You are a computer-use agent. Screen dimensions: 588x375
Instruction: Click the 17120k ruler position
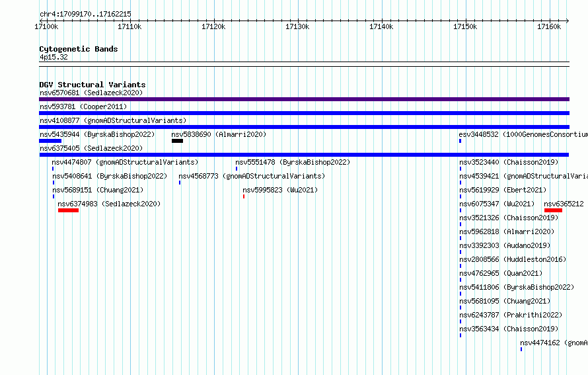(x=213, y=26)
